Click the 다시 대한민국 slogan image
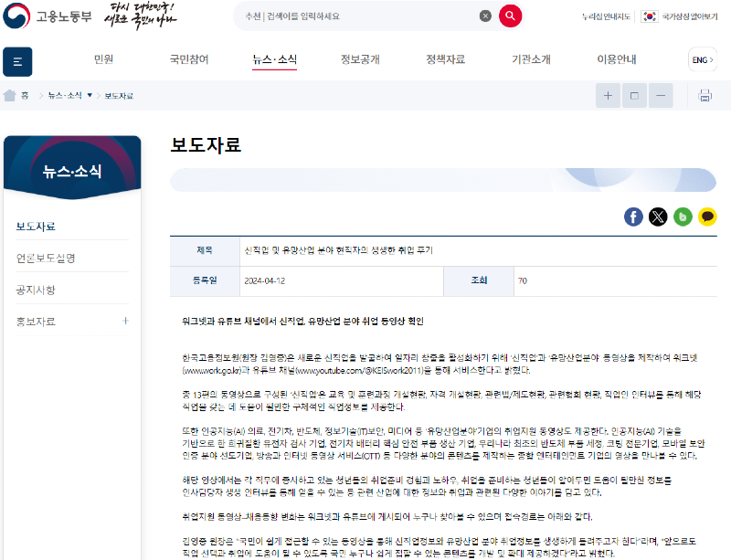 coord(140,16)
